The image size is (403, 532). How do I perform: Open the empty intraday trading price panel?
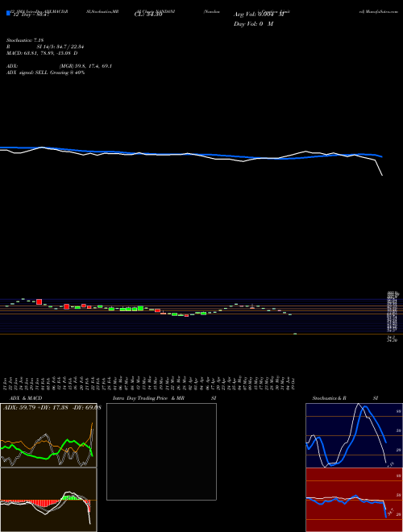click(161, 451)
